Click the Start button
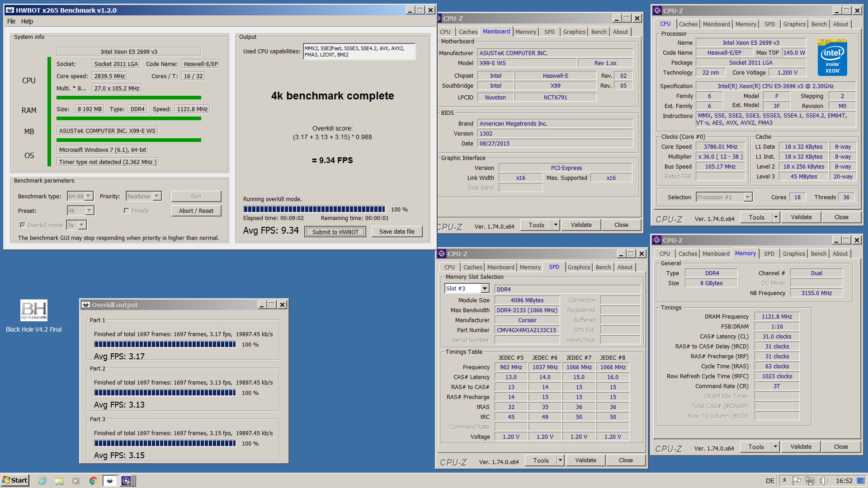 15,480
